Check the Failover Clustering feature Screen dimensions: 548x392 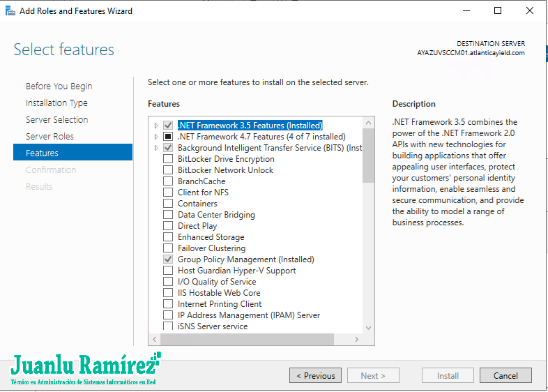click(168, 248)
